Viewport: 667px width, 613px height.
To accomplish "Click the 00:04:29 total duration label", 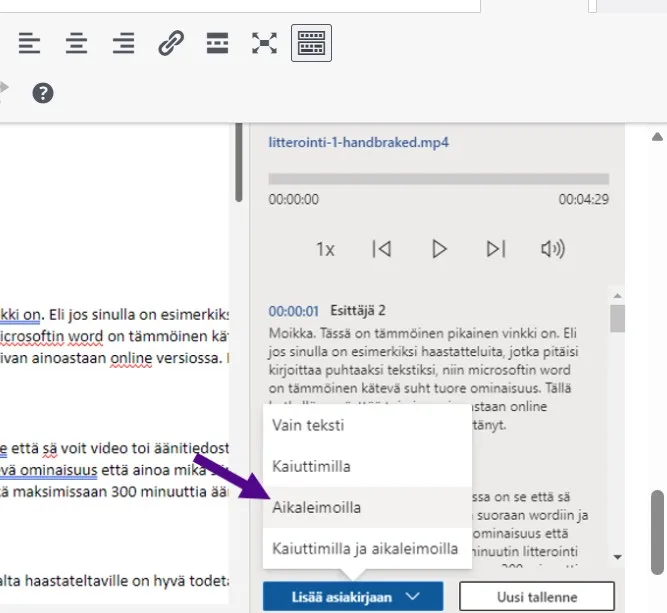I will coord(584,200).
